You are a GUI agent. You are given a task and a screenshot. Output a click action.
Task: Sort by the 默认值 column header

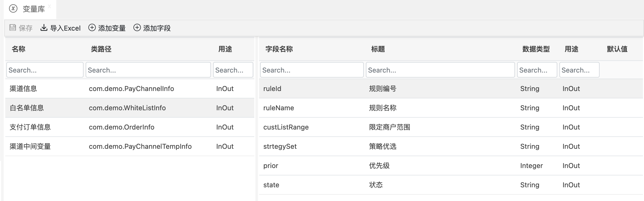(617, 49)
